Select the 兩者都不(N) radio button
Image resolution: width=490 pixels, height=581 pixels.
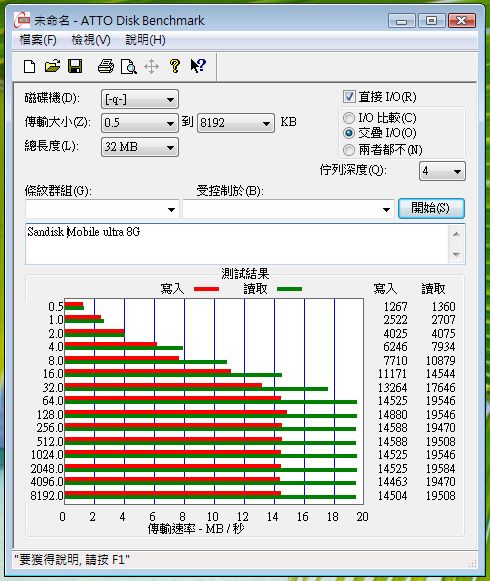pos(348,150)
